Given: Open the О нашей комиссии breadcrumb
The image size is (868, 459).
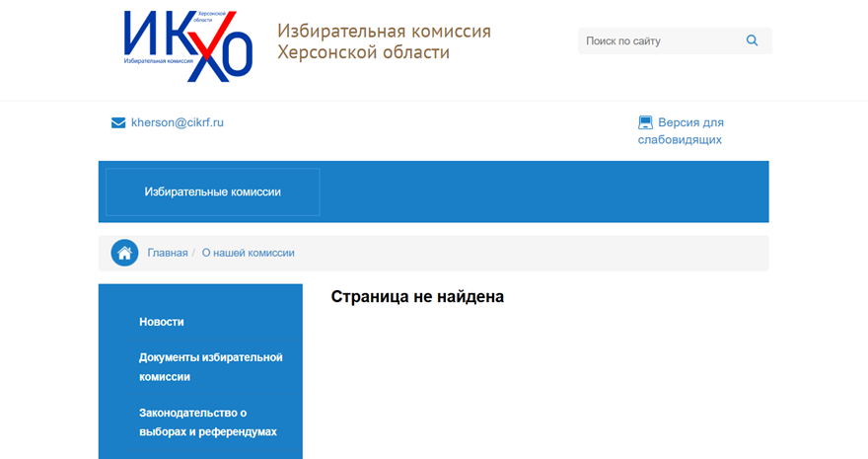Looking at the screenshot, I should (x=248, y=253).
